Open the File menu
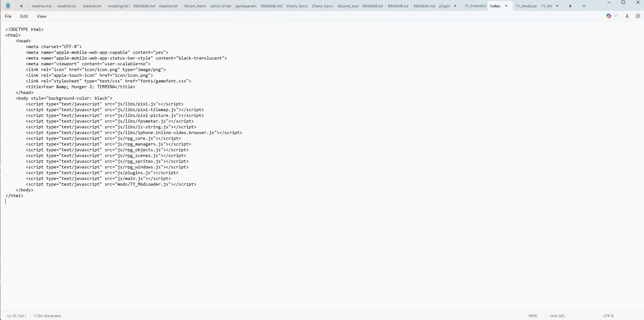Image resolution: width=644 pixels, height=320 pixels. click(8, 16)
